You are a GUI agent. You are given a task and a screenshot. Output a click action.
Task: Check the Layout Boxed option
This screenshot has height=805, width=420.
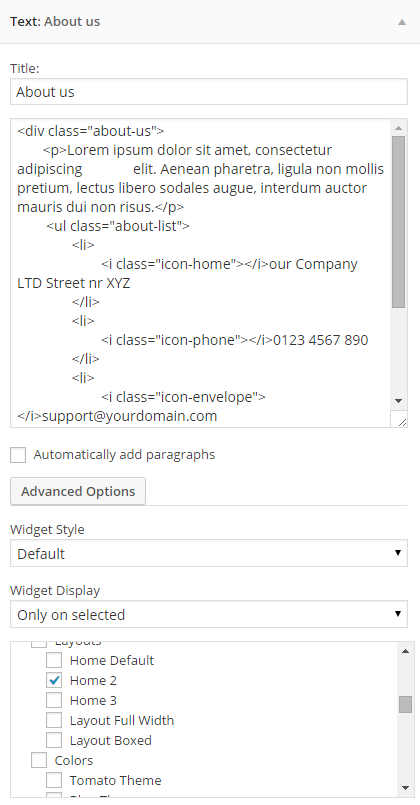point(54,740)
